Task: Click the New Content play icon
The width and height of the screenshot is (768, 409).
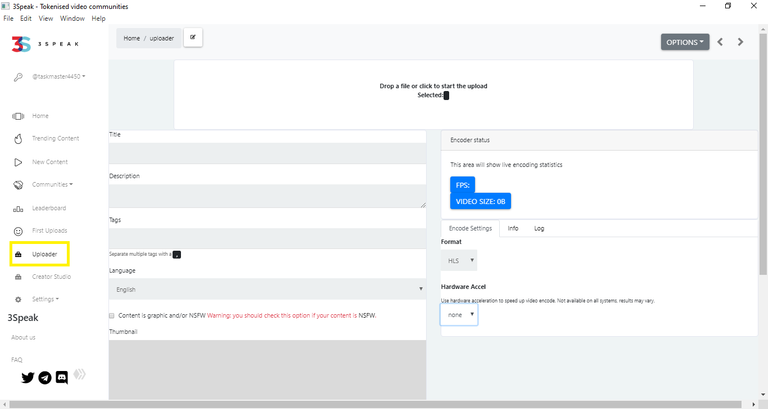Action: (18, 162)
